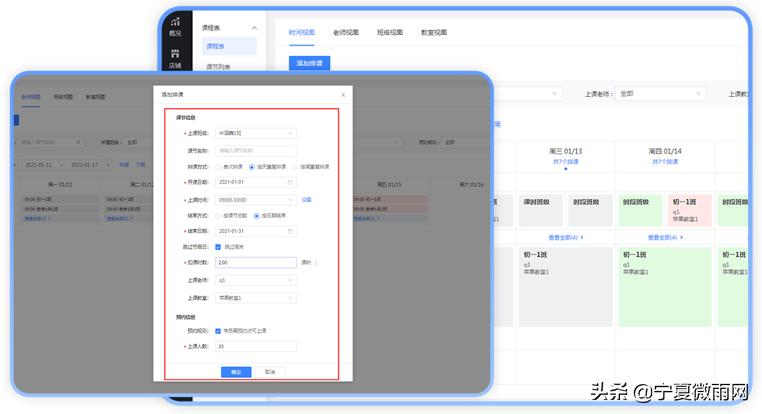Open 上课老师 全部 filter in schedule window
Image resolution: width=762 pixels, height=414 pixels.
click(660, 93)
